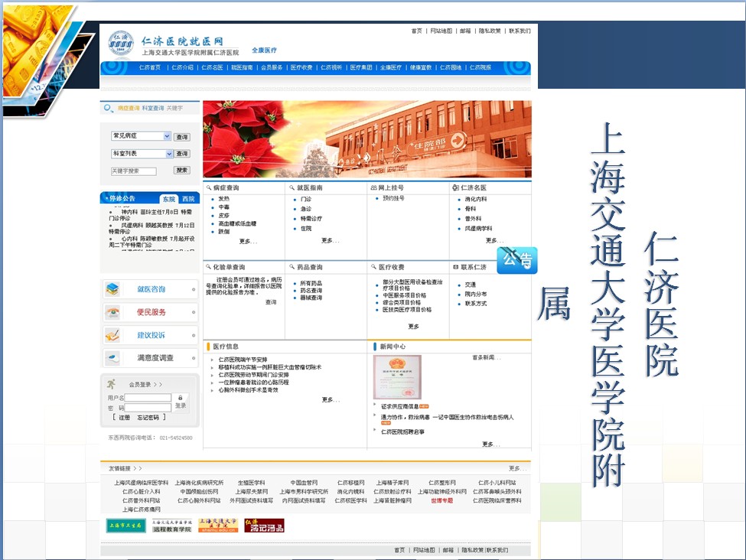Click the magnifier icon beside 病症查询 search tabs

(109, 109)
